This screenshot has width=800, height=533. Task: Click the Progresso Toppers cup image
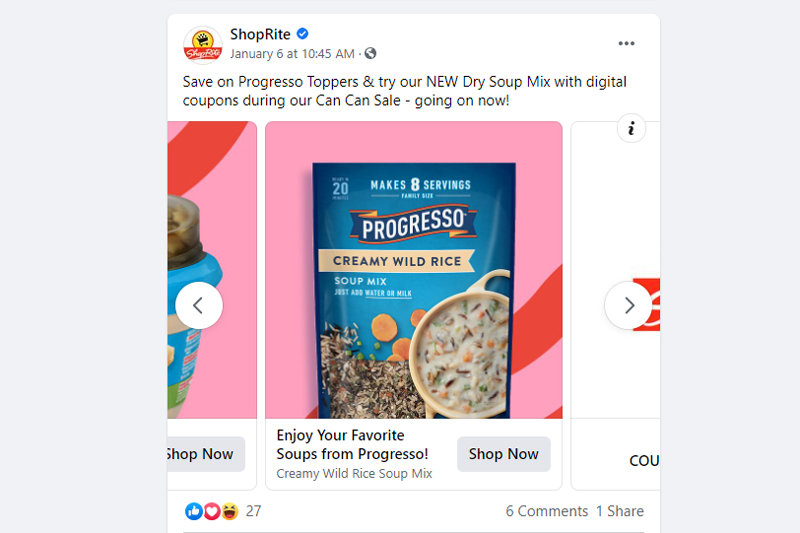point(212,270)
